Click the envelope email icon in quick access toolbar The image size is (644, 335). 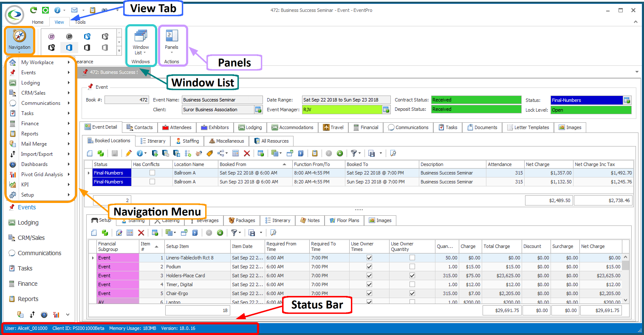point(74,10)
